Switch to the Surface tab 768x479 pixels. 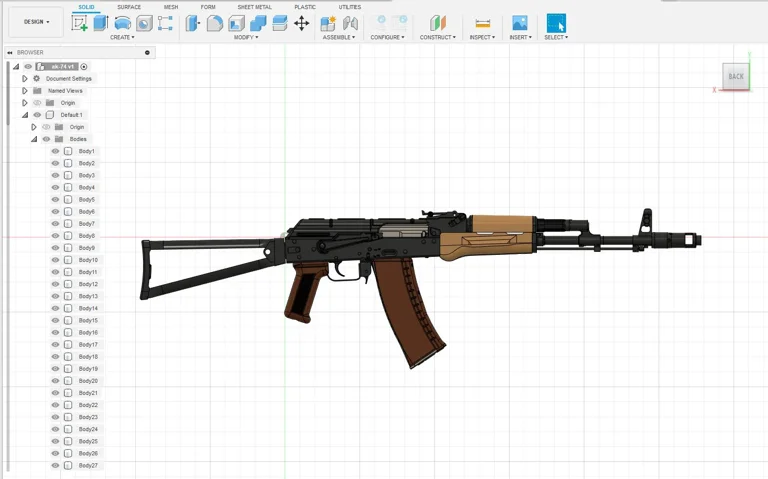pyautogui.click(x=129, y=7)
